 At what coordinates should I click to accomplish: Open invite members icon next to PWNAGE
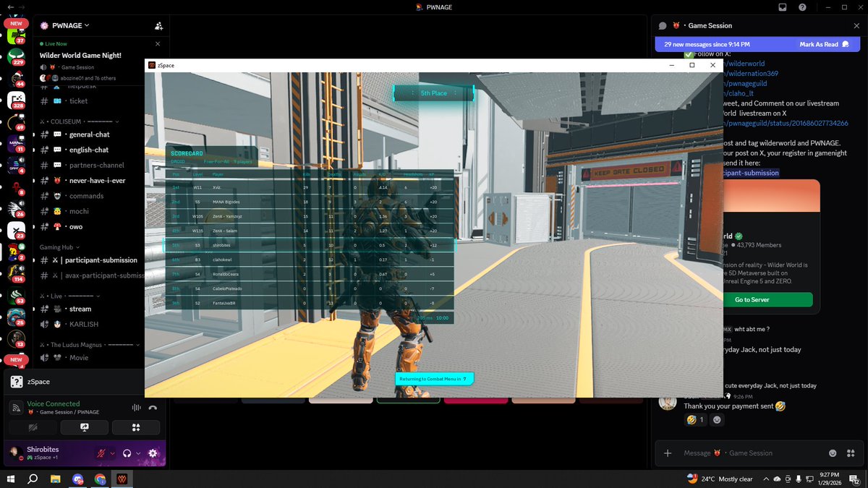point(158,25)
